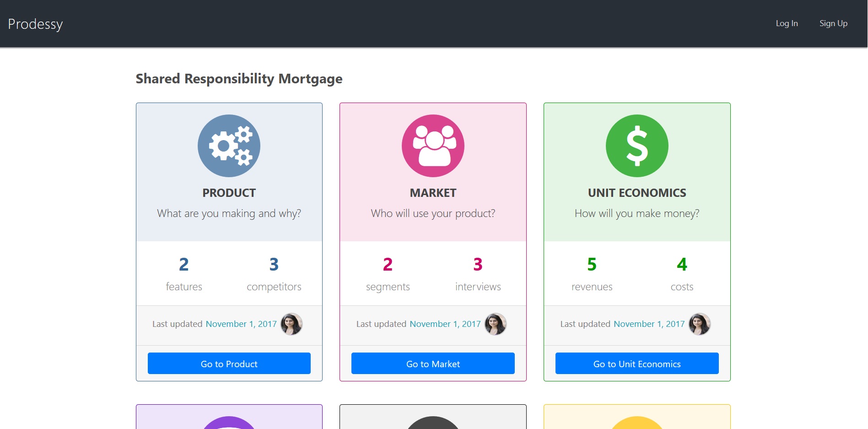868x429 pixels.
Task: Click the November 1, 2017 date in the Market card
Action: [x=445, y=324]
